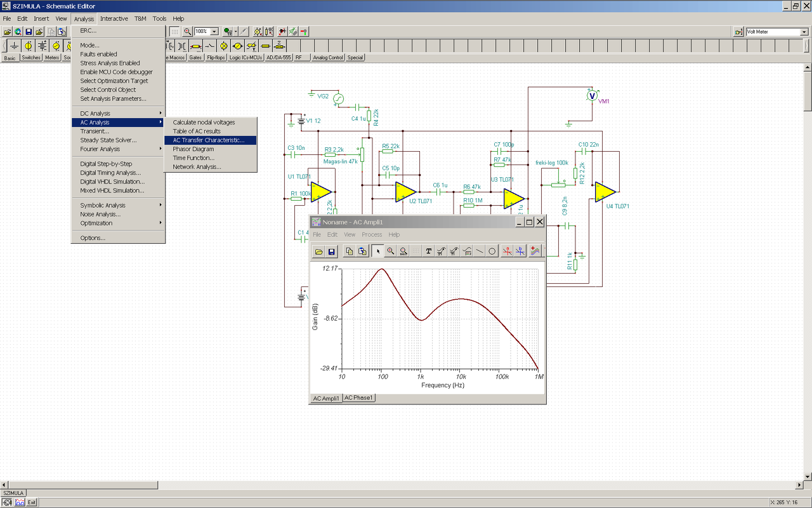The height and width of the screenshot is (508, 812).
Task: Save the schematic with the blue floppy icon
Action: 29,31
